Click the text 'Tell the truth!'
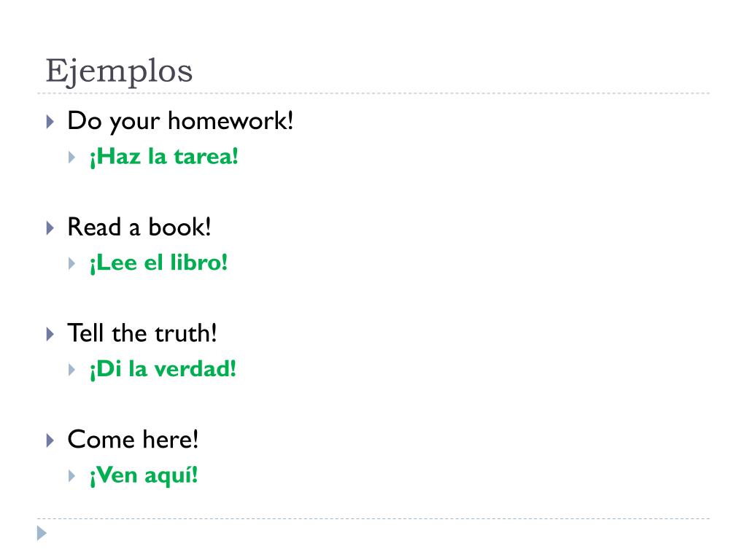Viewport: 747px width, 560px height. click(x=142, y=333)
